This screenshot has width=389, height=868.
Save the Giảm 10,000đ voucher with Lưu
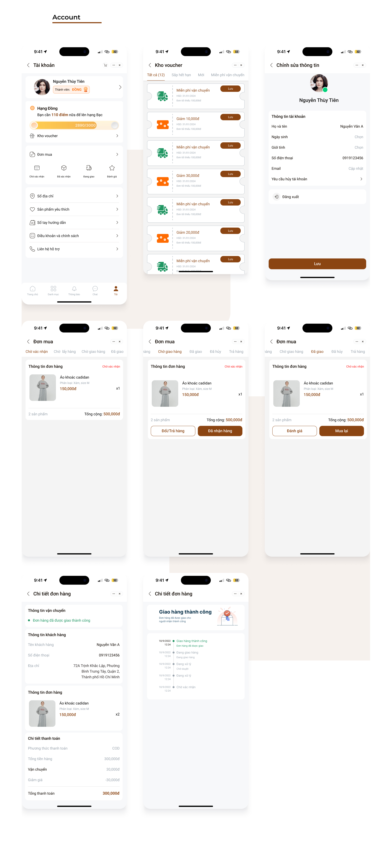click(230, 117)
